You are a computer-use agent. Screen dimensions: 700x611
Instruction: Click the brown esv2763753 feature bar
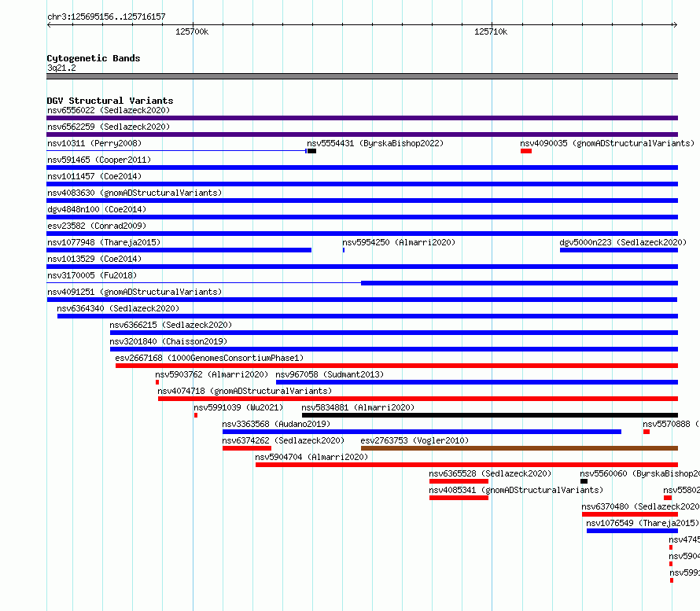pos(519,448)
